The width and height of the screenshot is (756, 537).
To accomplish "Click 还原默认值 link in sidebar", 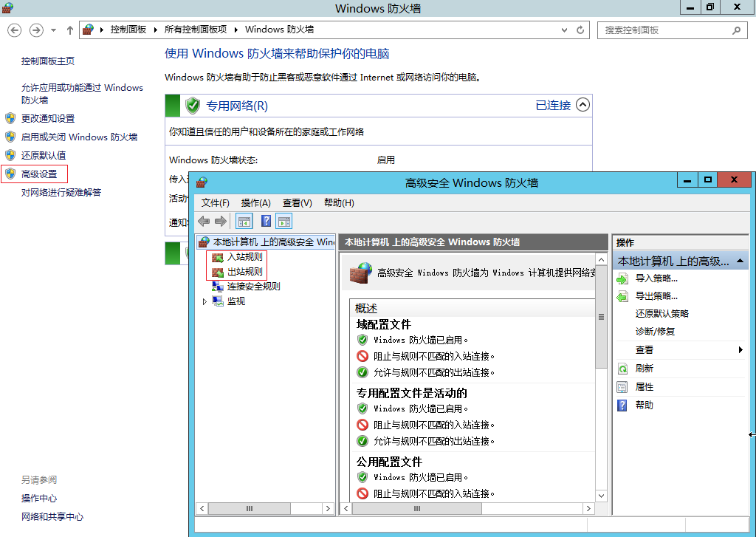I will point(44,155).
